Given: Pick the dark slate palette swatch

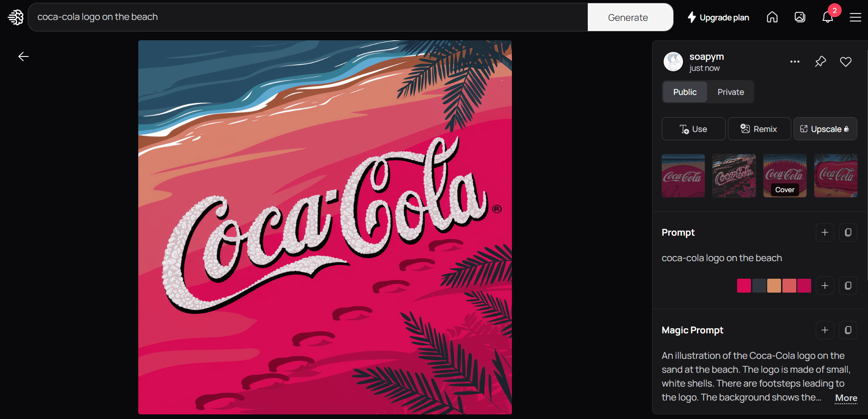Looking at the screenshot, I should tap(759, 286).
